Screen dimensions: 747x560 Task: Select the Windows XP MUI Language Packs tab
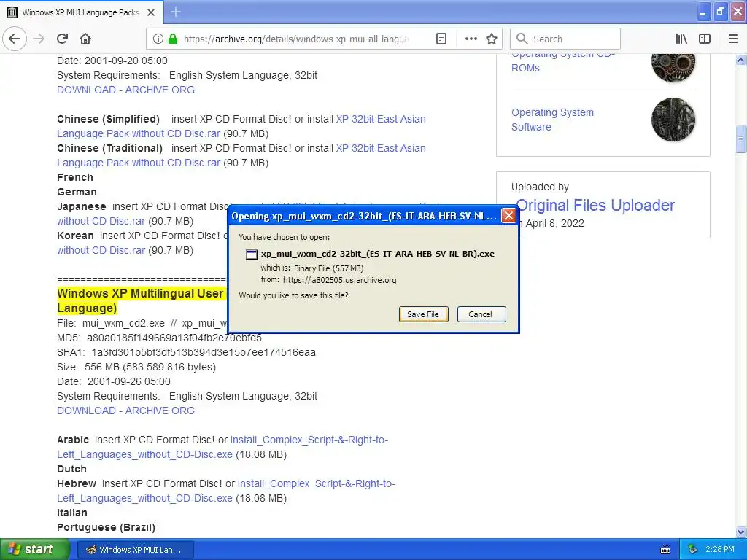[82, 12]
